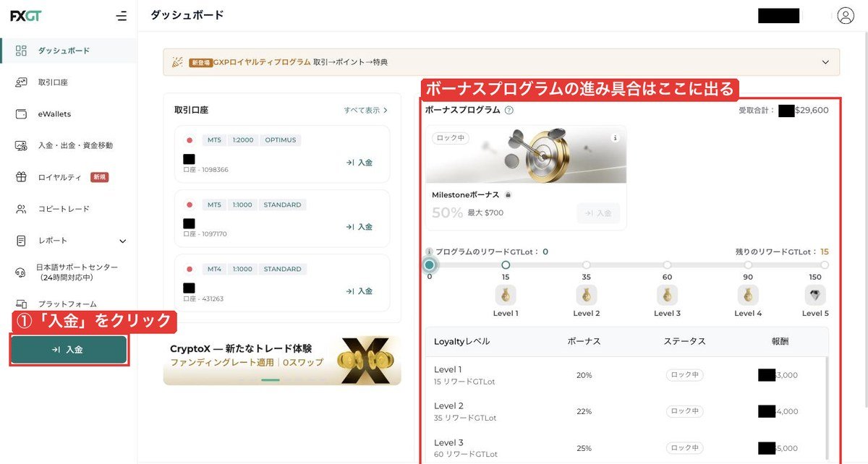Viewport: 868px width, 464px height.
Task: Click the red status dot on the OPTIMUS account
Action: [x=190, y=140]
